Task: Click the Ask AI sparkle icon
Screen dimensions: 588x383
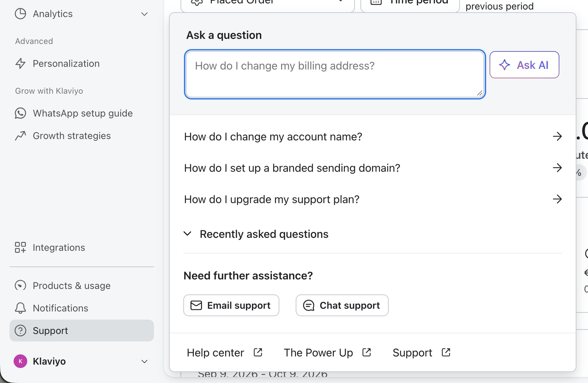Action: tap(505, 65)
